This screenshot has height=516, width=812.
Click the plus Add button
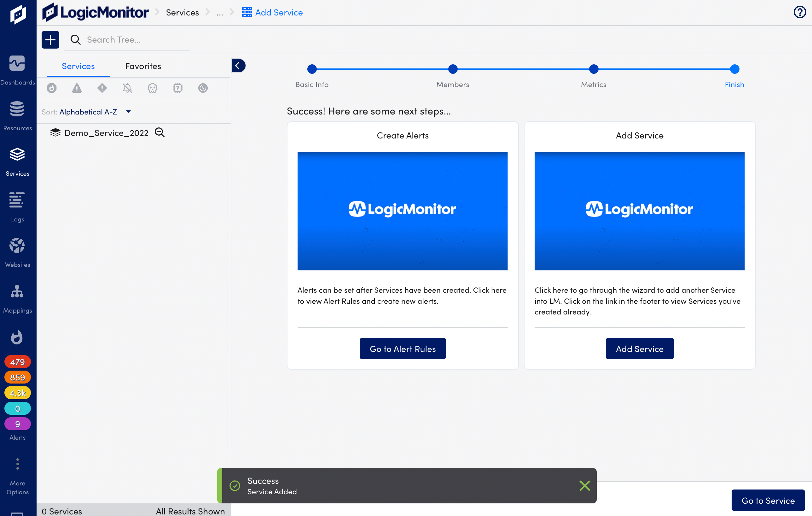click(x=50, y=39)
